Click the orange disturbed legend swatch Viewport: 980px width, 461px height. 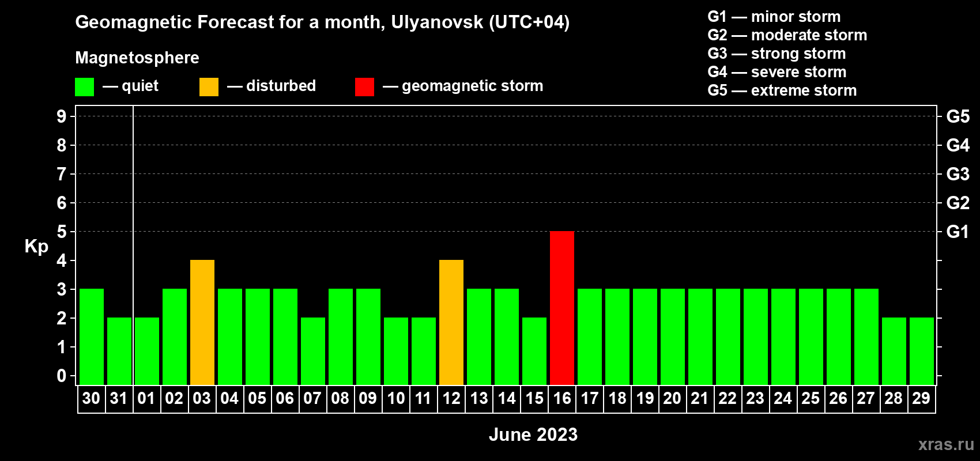tap(209, 87)
